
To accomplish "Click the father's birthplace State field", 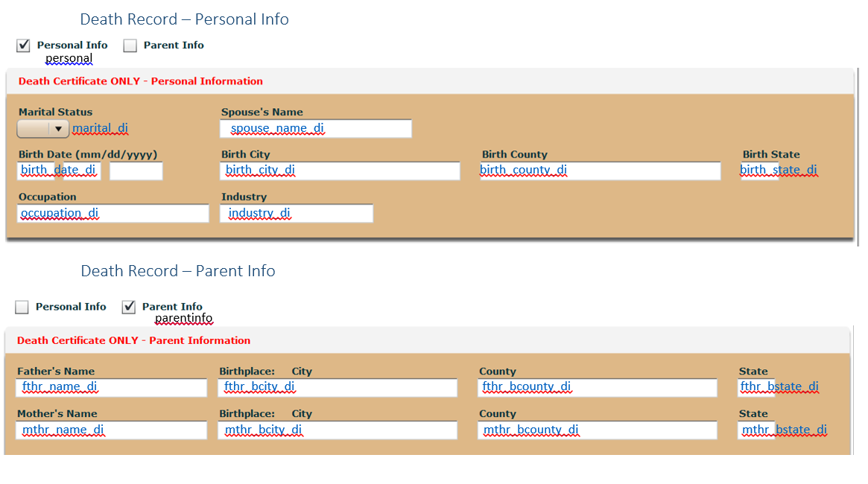I will pos(756,388).
